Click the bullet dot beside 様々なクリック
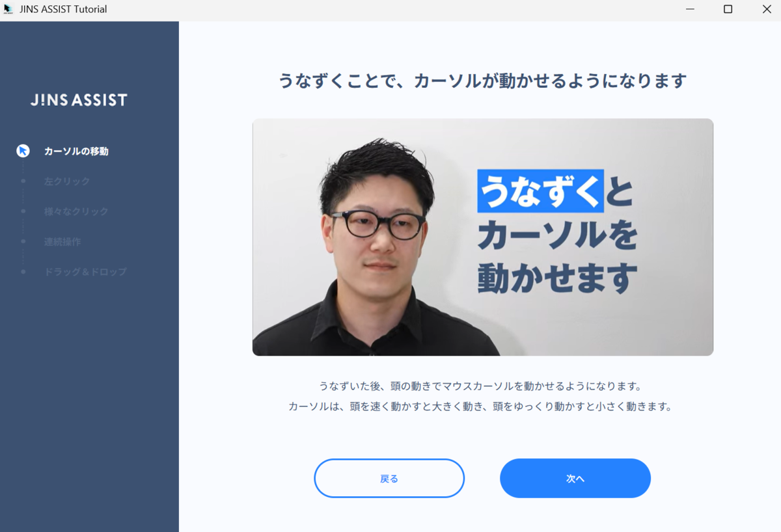This screenshot has height=532, width=781. click(23, 211)
